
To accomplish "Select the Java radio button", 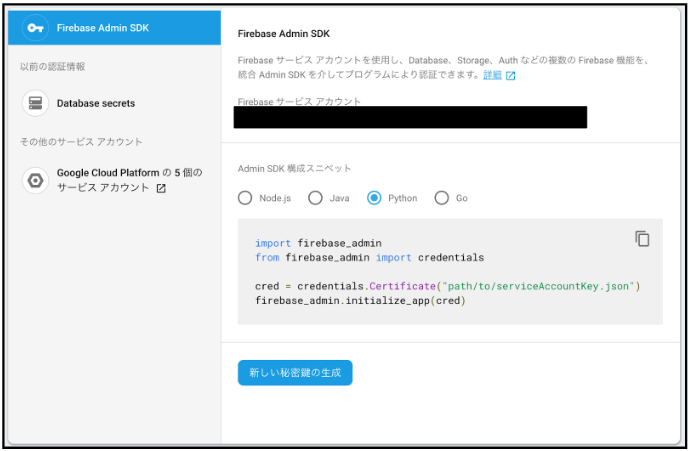I will point(315,198).
